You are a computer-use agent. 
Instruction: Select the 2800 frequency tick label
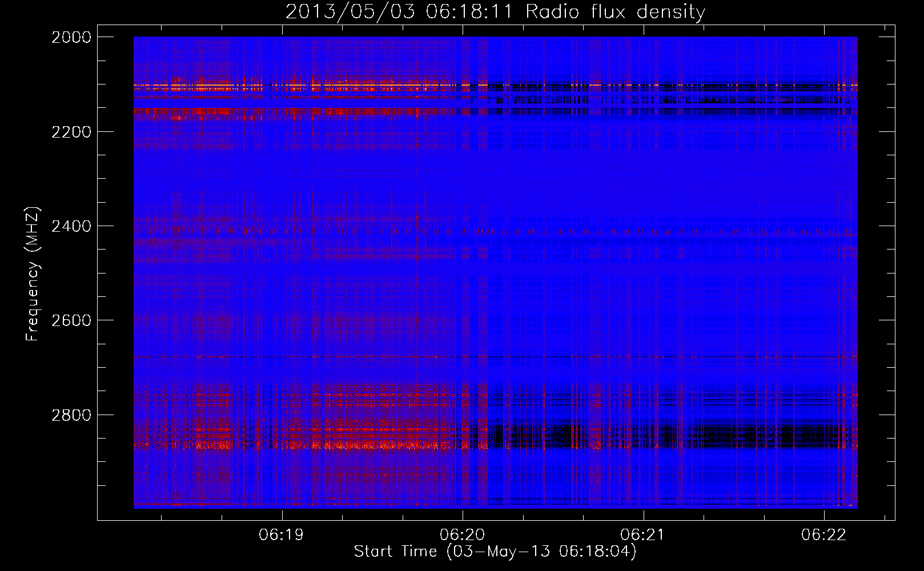tap(71, 415)
